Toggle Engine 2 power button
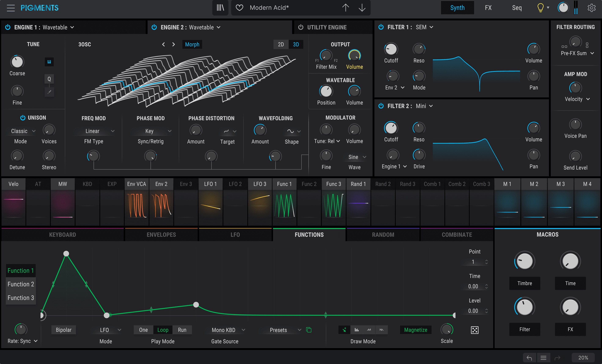Viewport: 602px width, 364px height. (154, 27)
